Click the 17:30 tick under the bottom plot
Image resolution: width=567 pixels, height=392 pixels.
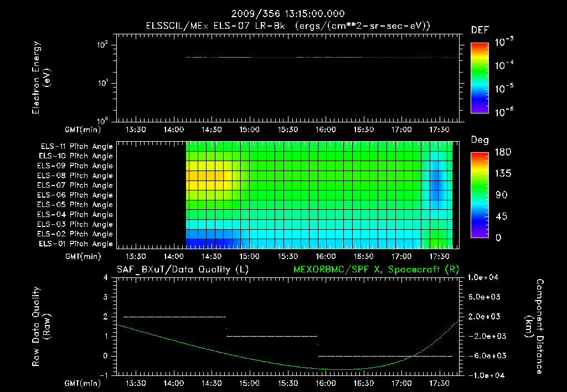click(439, 384)
